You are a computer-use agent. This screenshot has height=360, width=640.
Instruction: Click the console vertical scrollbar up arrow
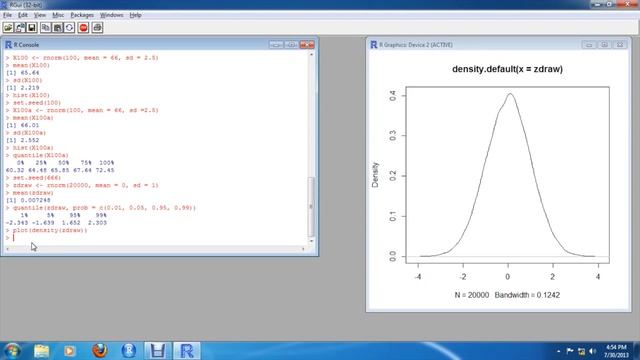click(311, 54)
